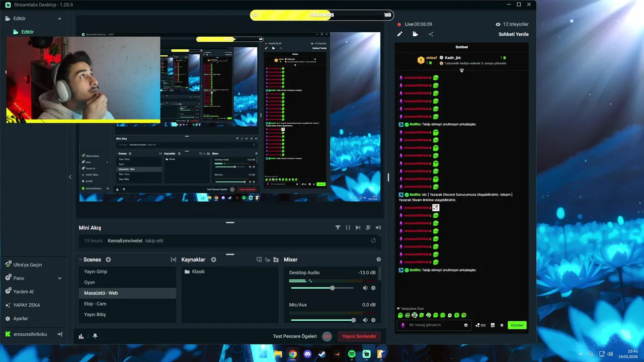Send chat message with Gönder button
644x362 pixels.
point(517,325)
